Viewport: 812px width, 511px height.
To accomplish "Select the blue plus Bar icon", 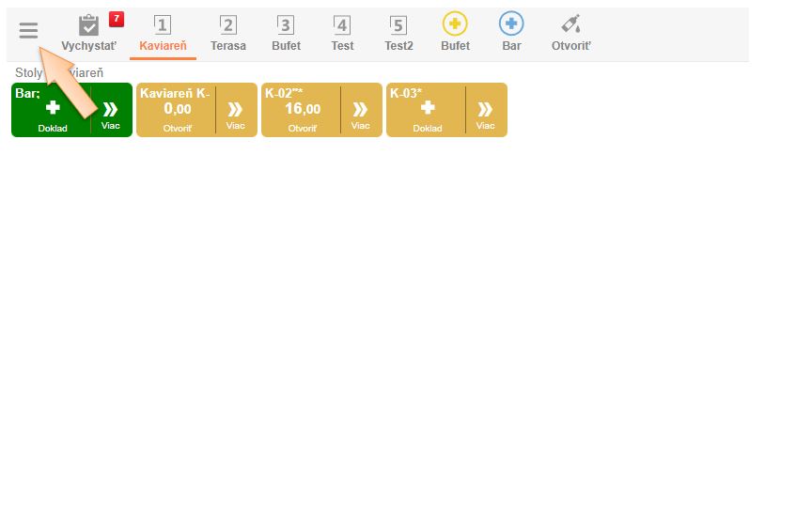I will click(x=511, y=25).
